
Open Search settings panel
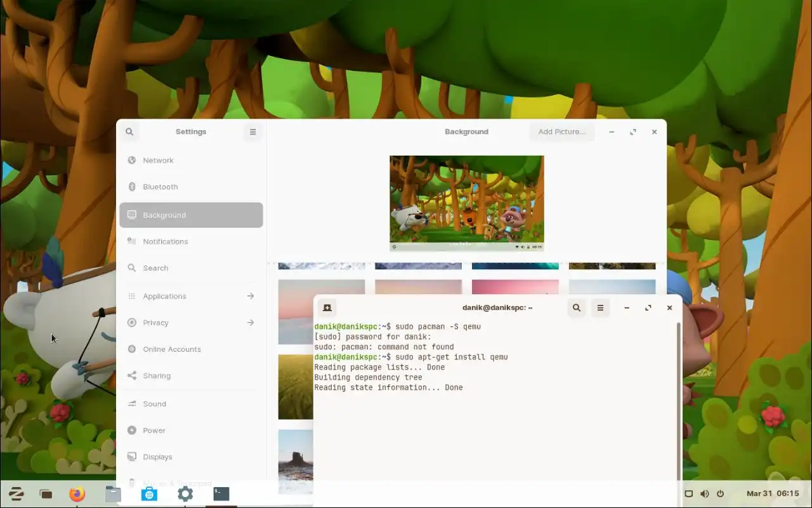tap(191, 268)
